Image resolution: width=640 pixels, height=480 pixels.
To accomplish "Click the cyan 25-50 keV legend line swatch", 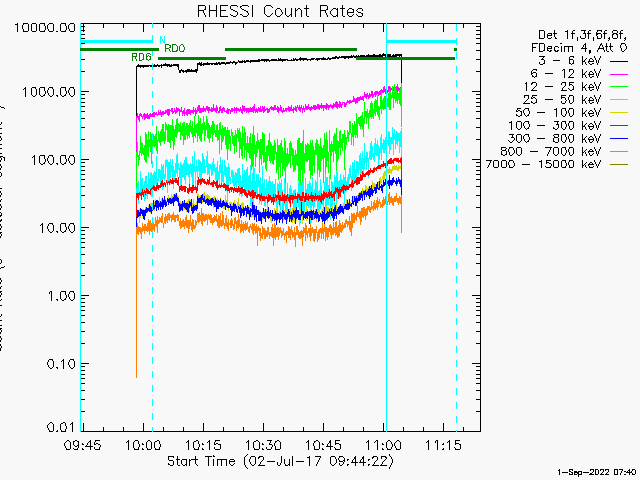I will pyautogui.click(x=619, y=100).
